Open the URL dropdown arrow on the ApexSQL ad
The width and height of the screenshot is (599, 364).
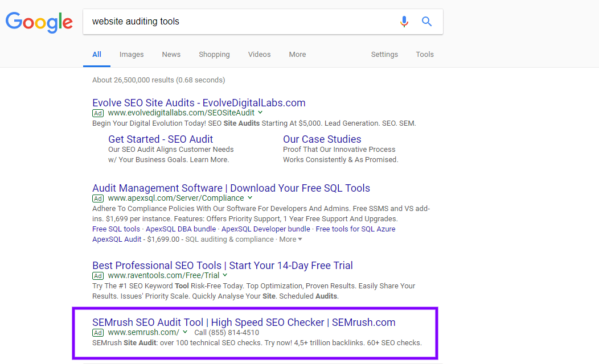pyautogui.click(x=249, y=198)
